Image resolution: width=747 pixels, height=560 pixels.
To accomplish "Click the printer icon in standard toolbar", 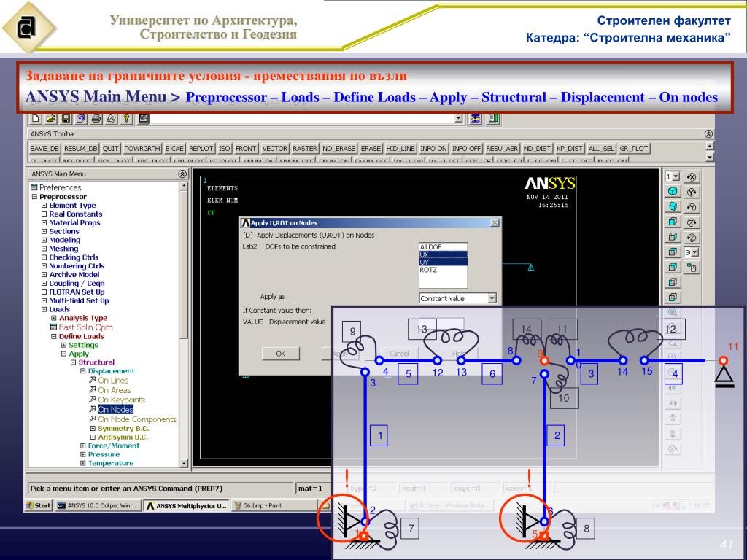I will pos(96,118).
